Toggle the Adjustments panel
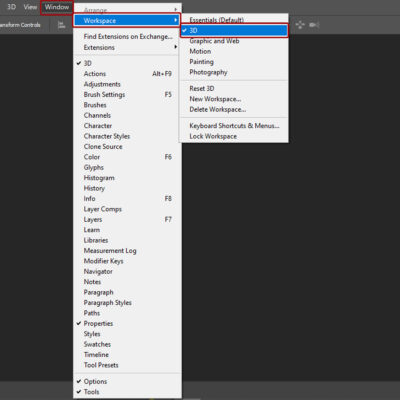The height and width of the screenshot is (400, 400). coord(127,84)
